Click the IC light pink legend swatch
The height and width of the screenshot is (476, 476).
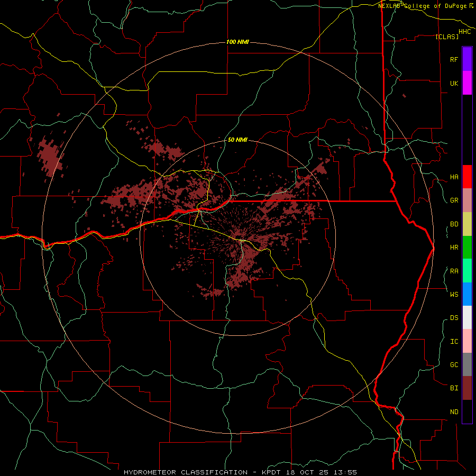point(467,341)
